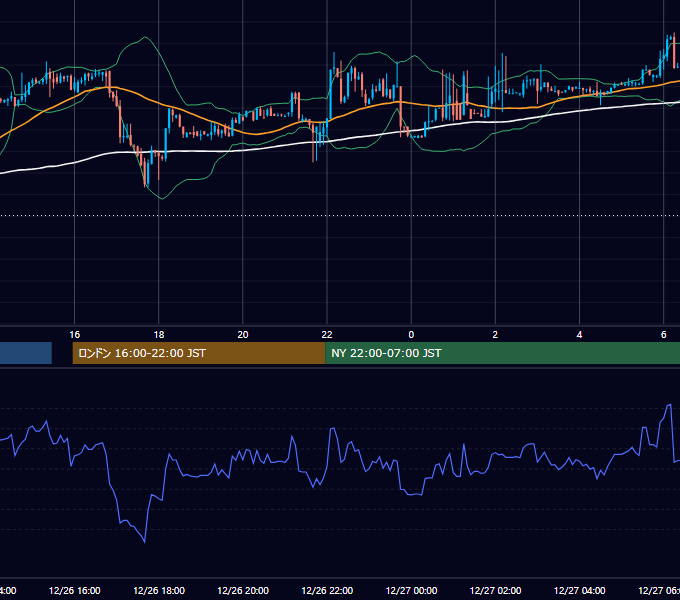Screen dimensions: 680x600
Task: Click the 12/27 02:00 date label
Action: pyautogui.click(x=495, y=590)
